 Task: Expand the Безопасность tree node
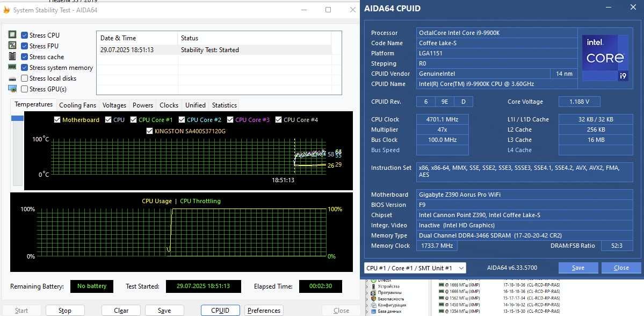coord(367,299)
